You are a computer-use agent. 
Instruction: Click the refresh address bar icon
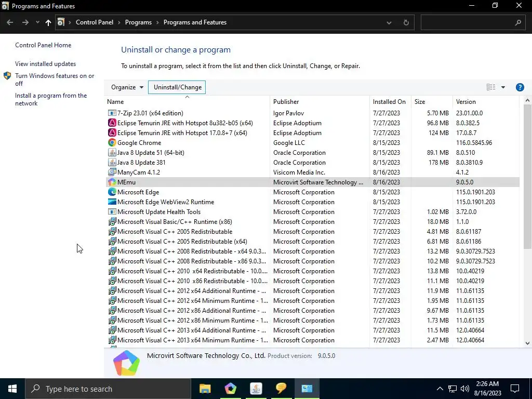[406, 22]
